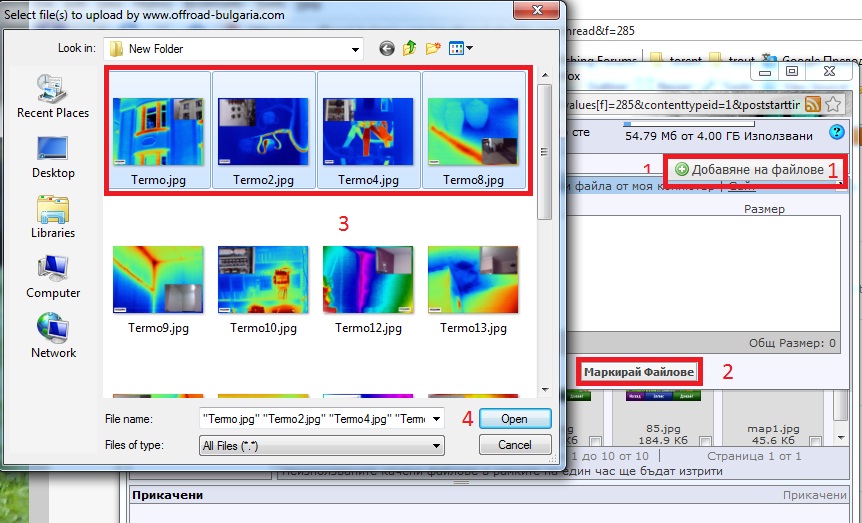Viewport: 862px width, 523px height.
Task: Select the Termo4.jpg thumbnail
Action: point(368,131)
